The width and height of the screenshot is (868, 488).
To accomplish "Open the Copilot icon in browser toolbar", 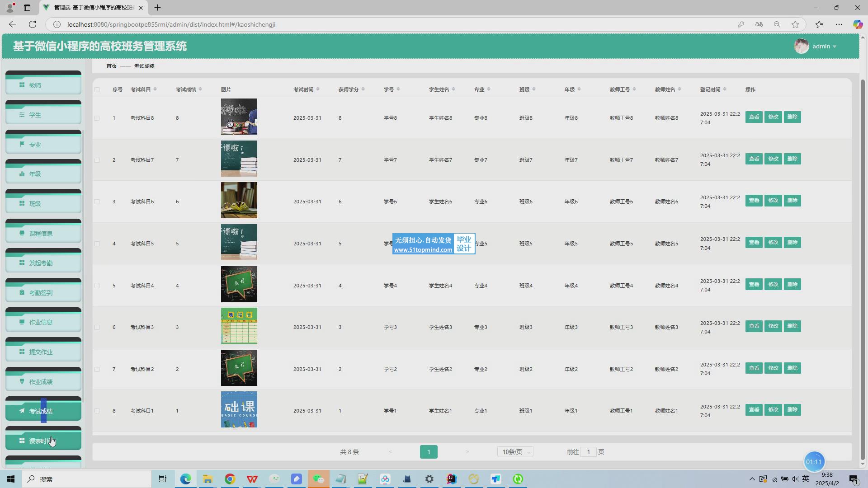I will click(858, 24).
